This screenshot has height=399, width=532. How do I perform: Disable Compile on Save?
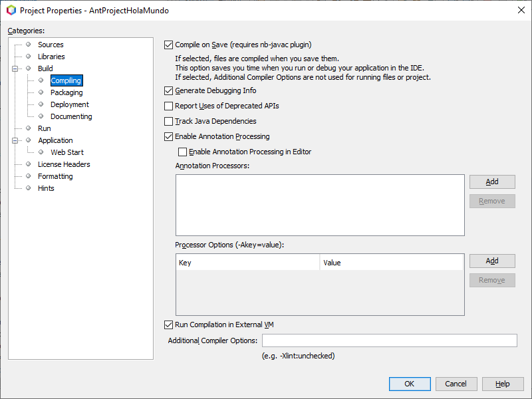point(168,45)
